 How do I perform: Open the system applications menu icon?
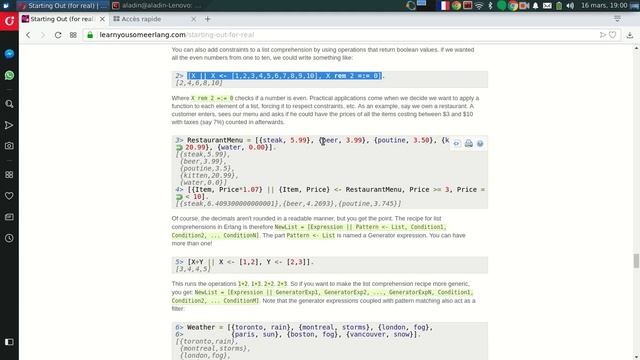[x=6, y=6]
